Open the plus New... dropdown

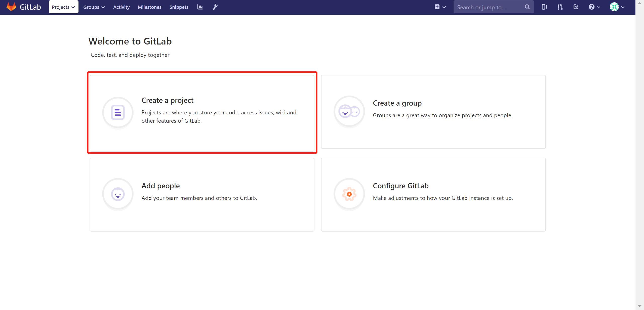pos(440,7)
